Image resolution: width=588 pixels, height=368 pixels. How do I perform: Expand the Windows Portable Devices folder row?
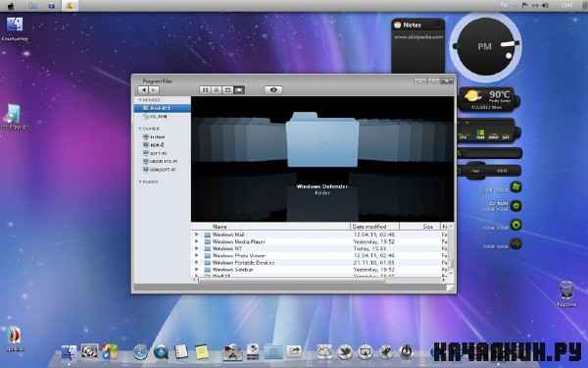coord(196,262)
